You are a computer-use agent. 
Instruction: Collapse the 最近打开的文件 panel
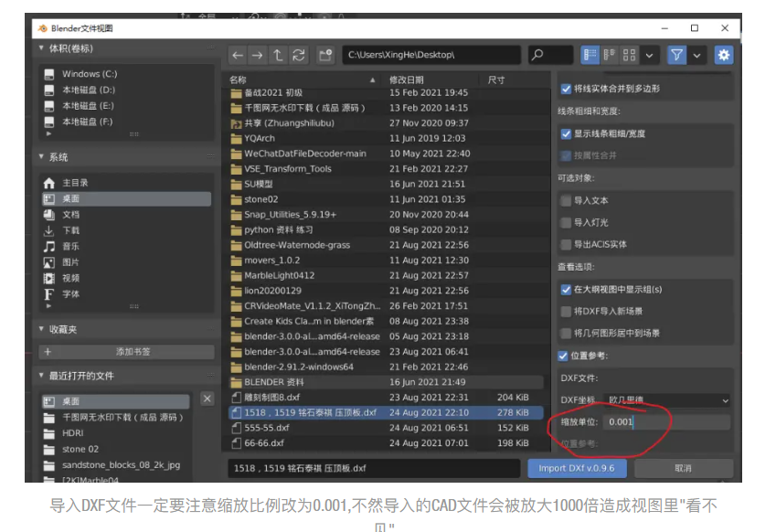(x=41, y=376)
